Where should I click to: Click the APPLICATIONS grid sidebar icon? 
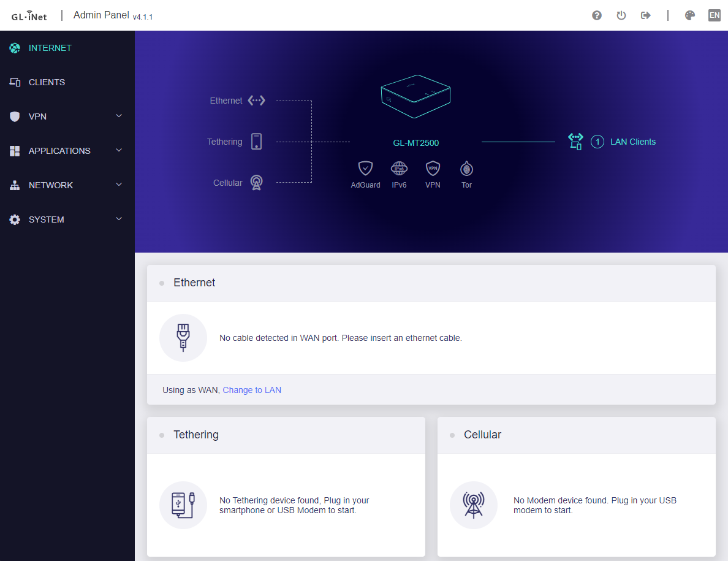[x=15, y=151]
